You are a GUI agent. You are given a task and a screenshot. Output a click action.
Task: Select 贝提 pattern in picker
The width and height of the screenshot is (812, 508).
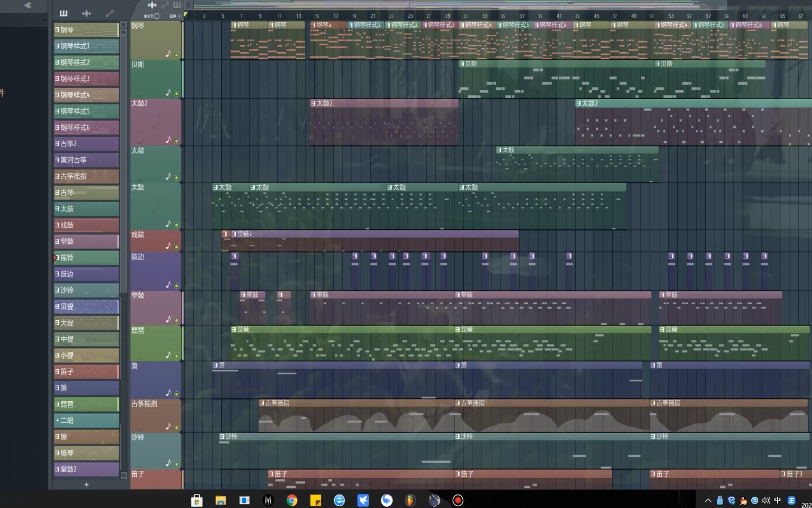coord(86,307)
